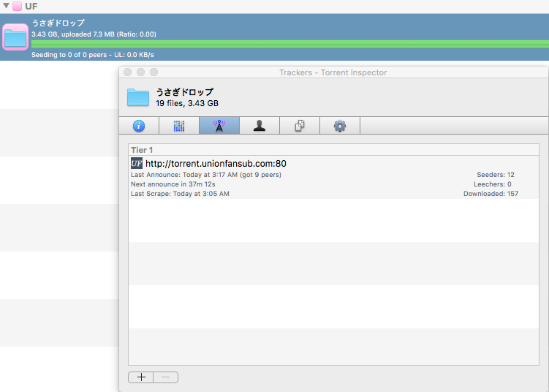Click the 'Trackers - Torrent Inspector' title bar

(x=333, y=72)
